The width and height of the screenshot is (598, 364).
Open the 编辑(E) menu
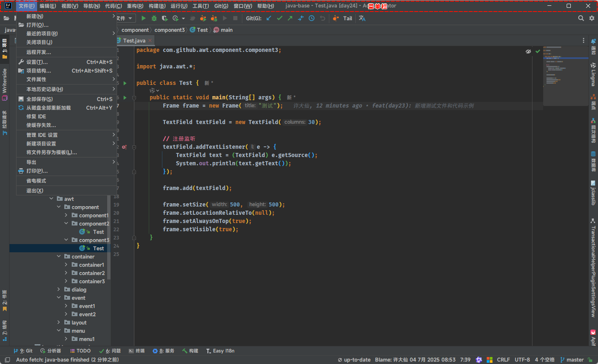[48, 6]
